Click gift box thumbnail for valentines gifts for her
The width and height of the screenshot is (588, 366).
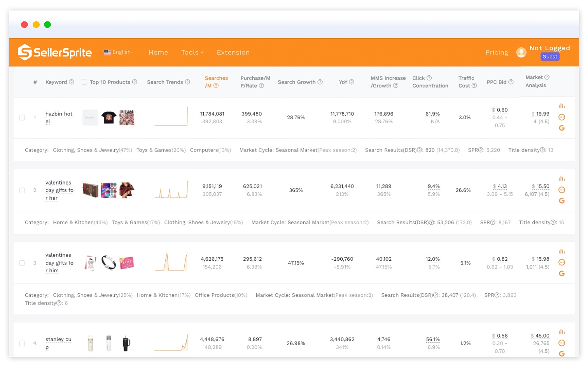click(x=90, y=190)
